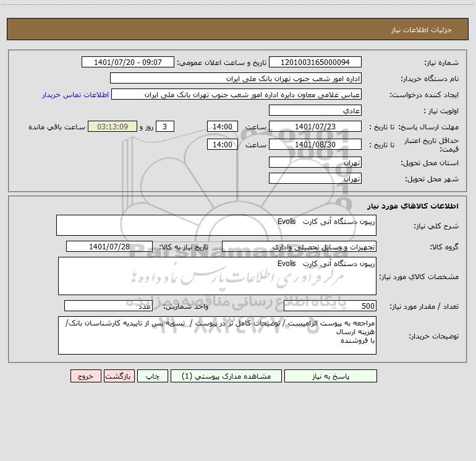The width and height of the screenshot is (476, 461).
Task: Select the شماره نیاز number field
Action: 315,62
